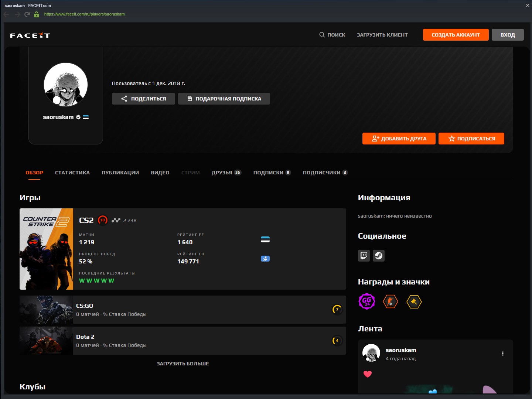Screen dimensions: 532x399
Task: Open the ДРУЗЬЯ 35 tab
Action: pyautogui.click(x=226, y=173)
